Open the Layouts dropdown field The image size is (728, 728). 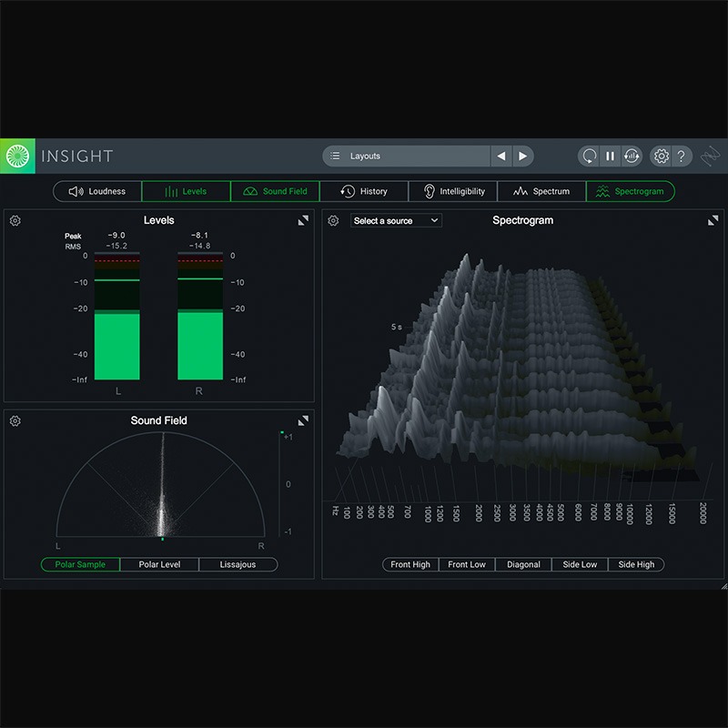point(407,156)
